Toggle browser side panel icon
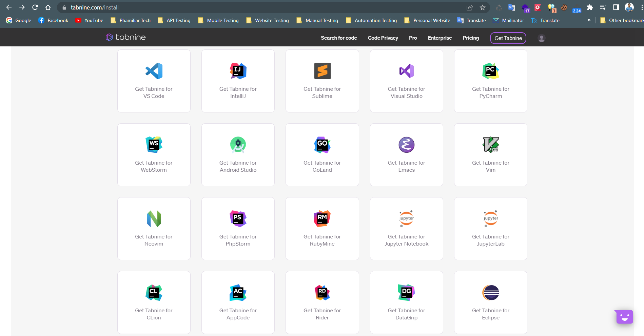 [616, 7]
